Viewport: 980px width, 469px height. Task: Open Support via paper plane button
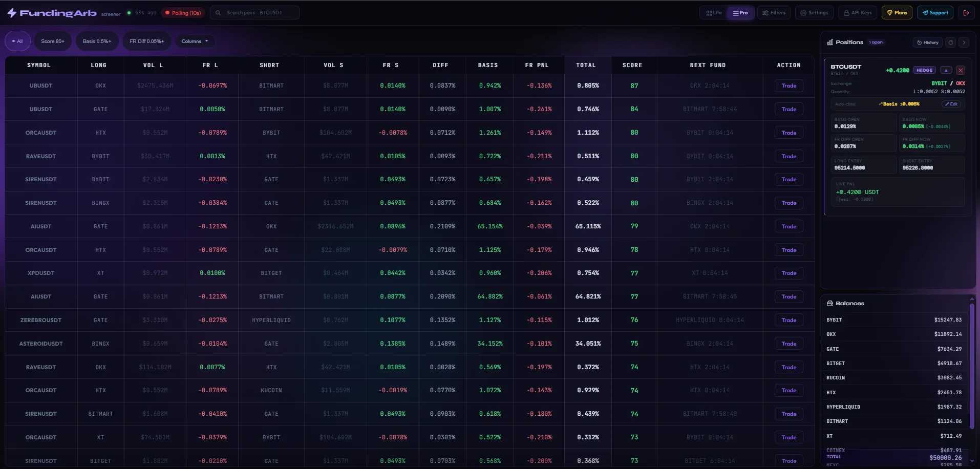(935, 13)
